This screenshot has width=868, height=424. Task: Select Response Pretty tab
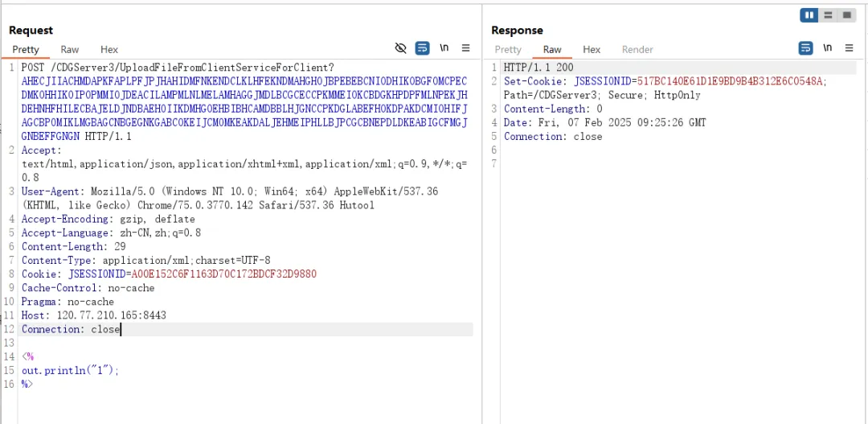pyautogui.click(x=508, y=50)
